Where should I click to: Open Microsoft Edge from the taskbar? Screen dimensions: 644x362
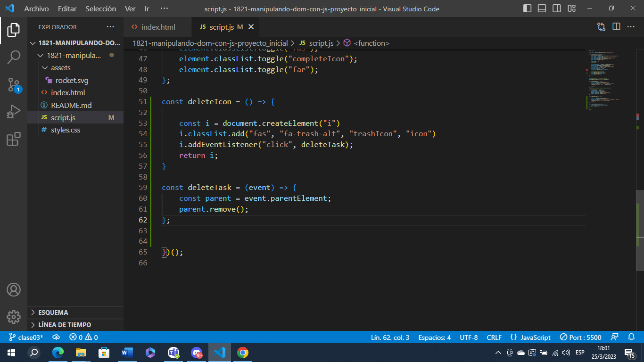pyautogui.click(x=58, y=353)
